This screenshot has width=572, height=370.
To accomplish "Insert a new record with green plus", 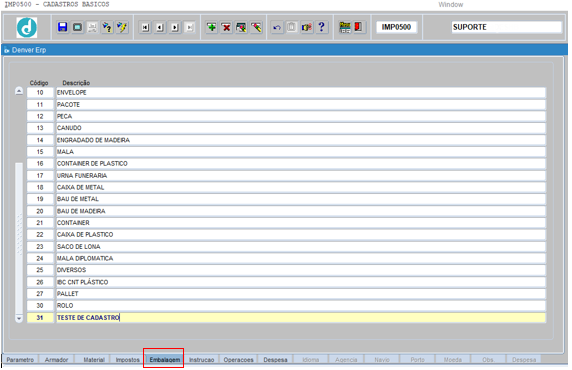I will (211, 27).
